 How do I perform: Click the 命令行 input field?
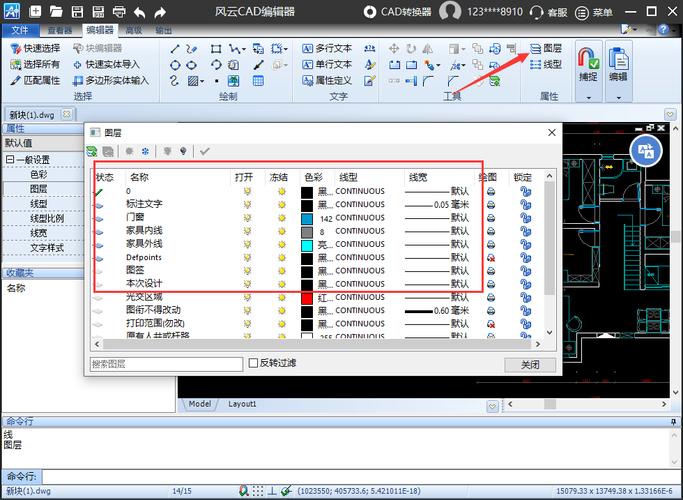(x=361, y=476)
